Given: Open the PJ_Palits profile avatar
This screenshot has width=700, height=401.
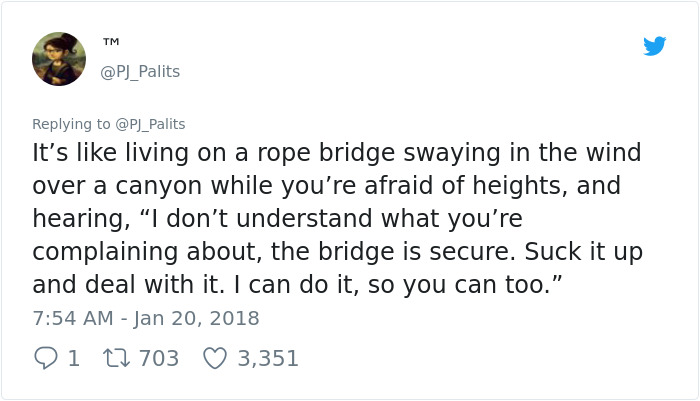Looking at the screenshot, I should pos(59,59).
